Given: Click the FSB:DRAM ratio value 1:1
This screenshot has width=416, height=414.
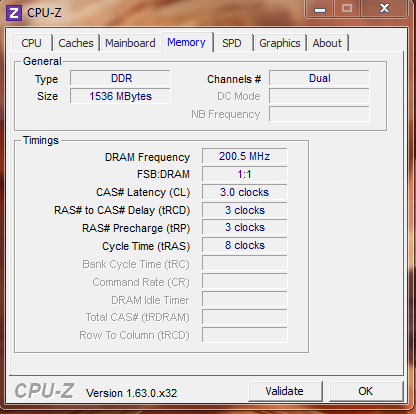Looking at the screenshot, I should [x=245, y=174].
